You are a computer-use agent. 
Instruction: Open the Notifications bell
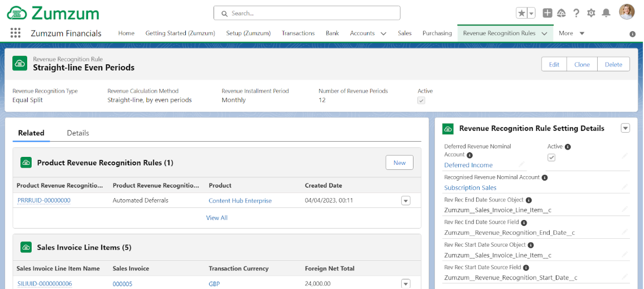pos(606,13)
